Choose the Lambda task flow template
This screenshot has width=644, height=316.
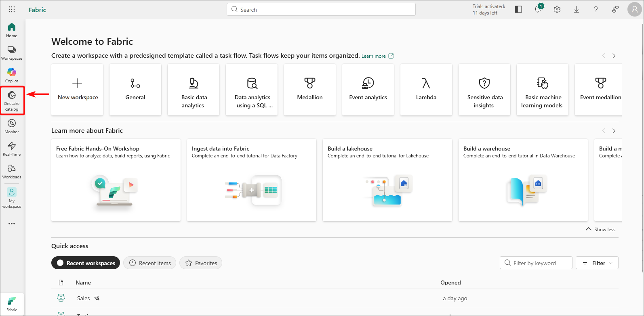426,90
